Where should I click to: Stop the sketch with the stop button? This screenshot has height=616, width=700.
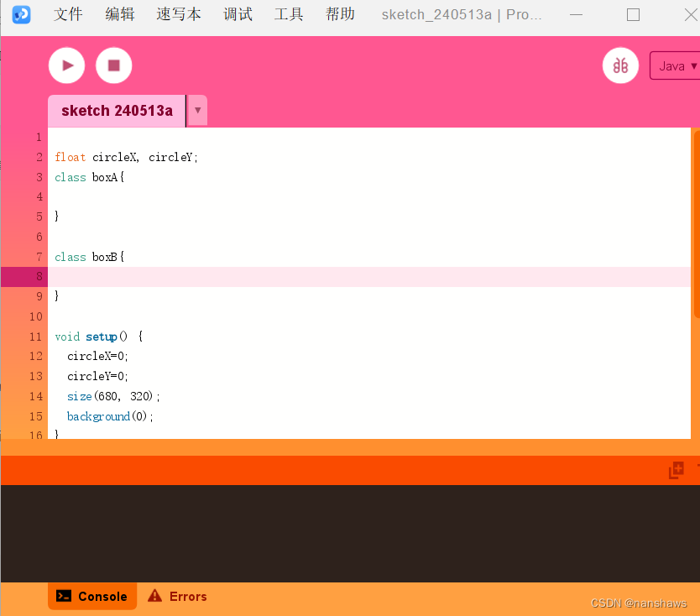(113, 65)
